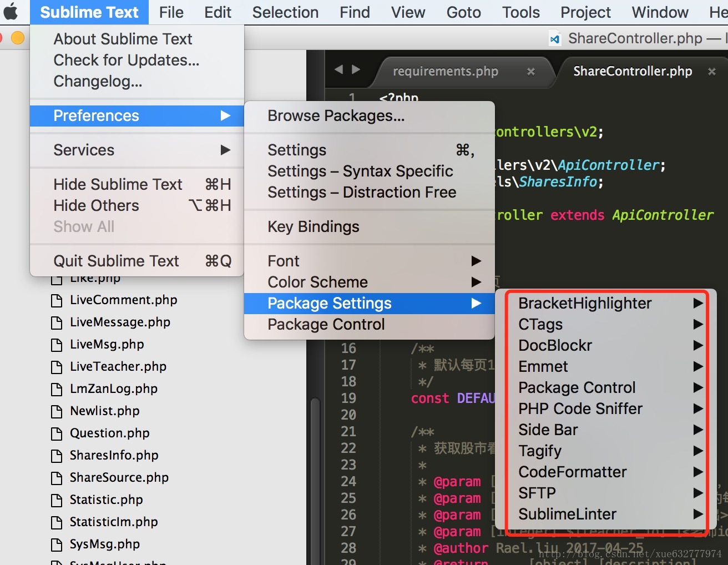Choose Check for Updates…

pos(137,60)
